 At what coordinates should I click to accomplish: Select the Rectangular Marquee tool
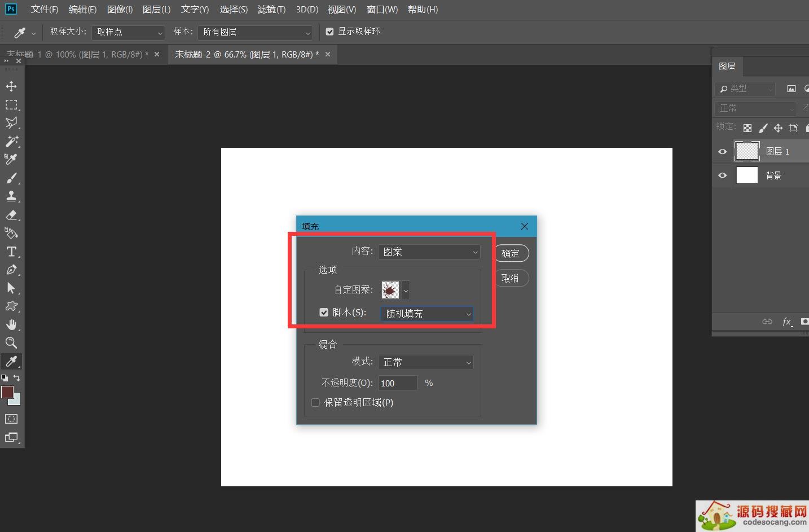tap(11, 105)
